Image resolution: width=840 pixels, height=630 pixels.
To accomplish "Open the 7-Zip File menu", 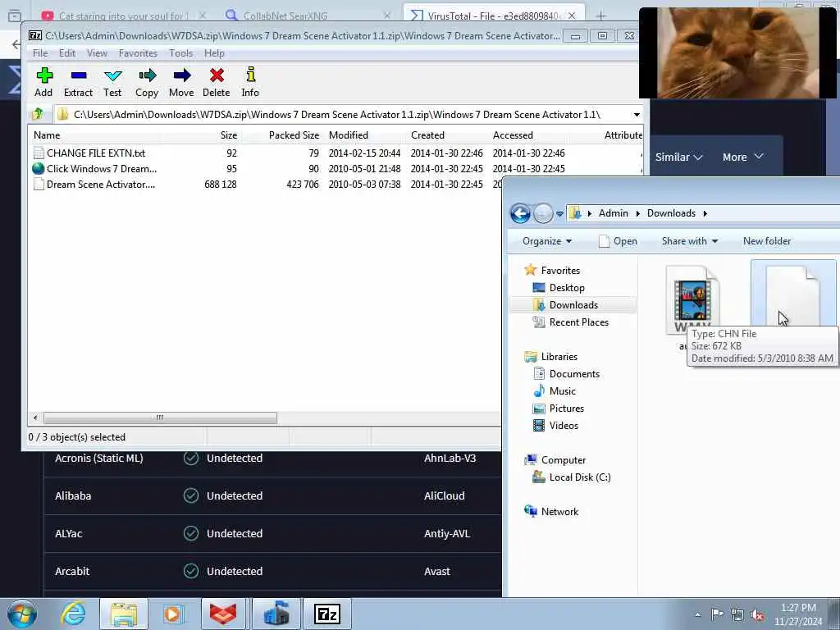I will coord(40,53).
